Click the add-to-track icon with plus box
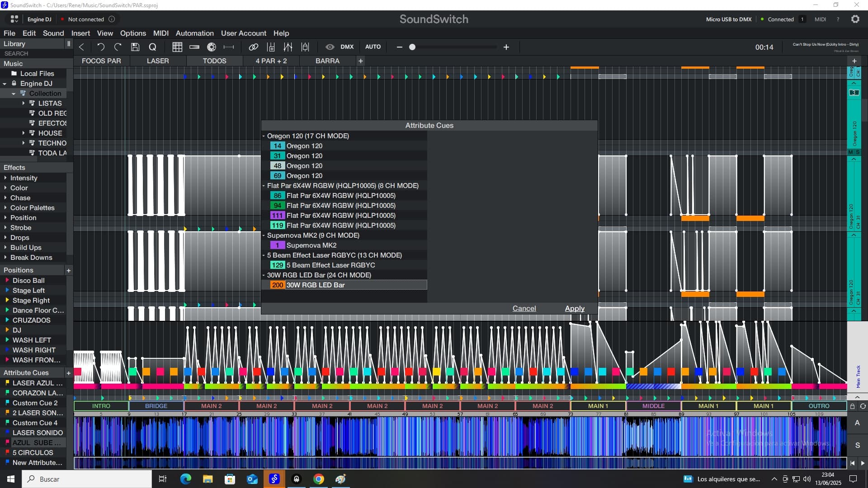This screenshot has width=868, height=488. (x=271, y=47)
